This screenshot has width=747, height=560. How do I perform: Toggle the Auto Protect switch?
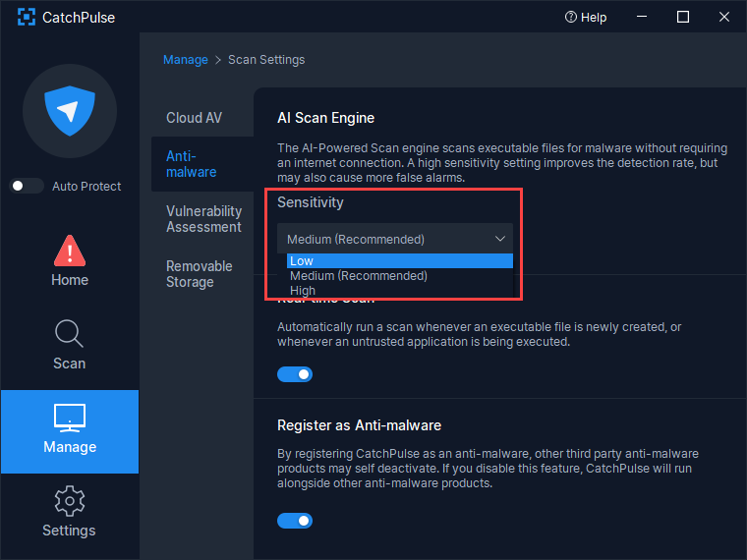coord(28,186)
